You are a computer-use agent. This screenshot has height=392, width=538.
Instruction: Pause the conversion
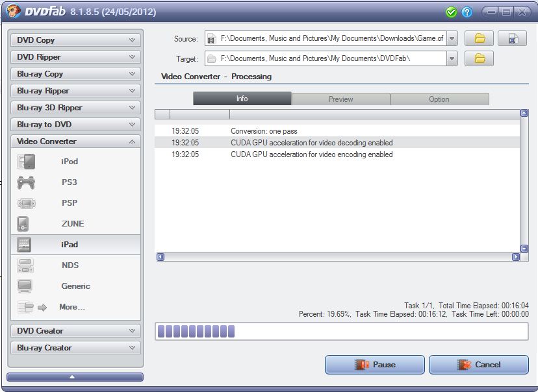tap(375, 365)
